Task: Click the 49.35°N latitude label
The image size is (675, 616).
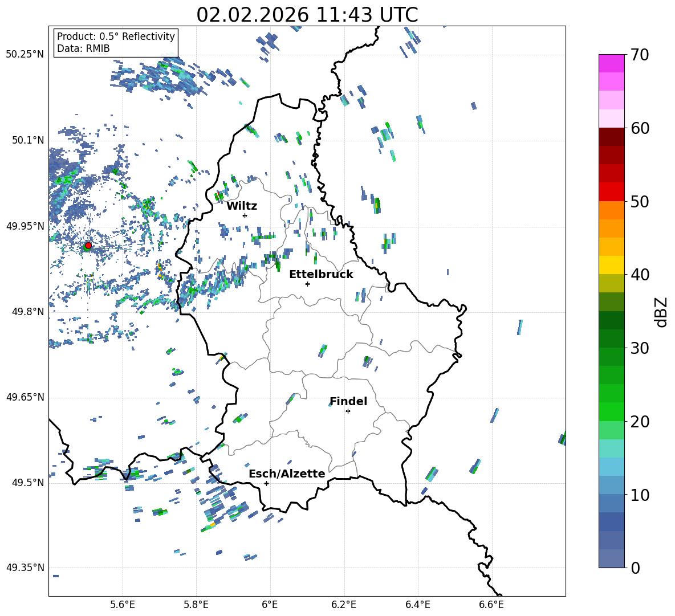Action: (x=25, y=568)
